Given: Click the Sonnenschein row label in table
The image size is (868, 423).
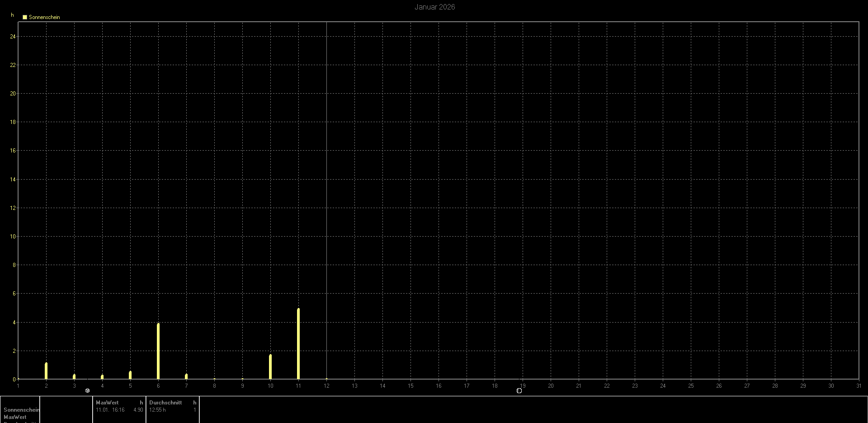Looking at the screenshot, I should [x=21, y=410].
